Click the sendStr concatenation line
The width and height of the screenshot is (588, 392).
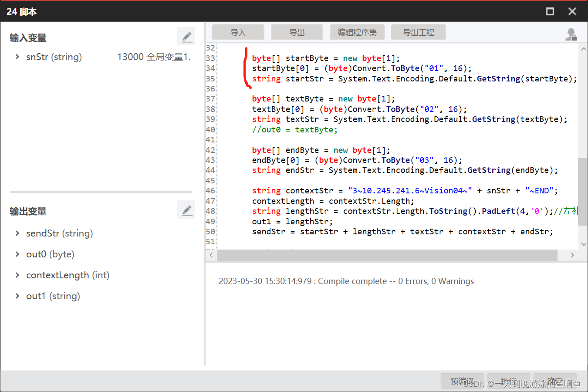click(x=402, y=232)
